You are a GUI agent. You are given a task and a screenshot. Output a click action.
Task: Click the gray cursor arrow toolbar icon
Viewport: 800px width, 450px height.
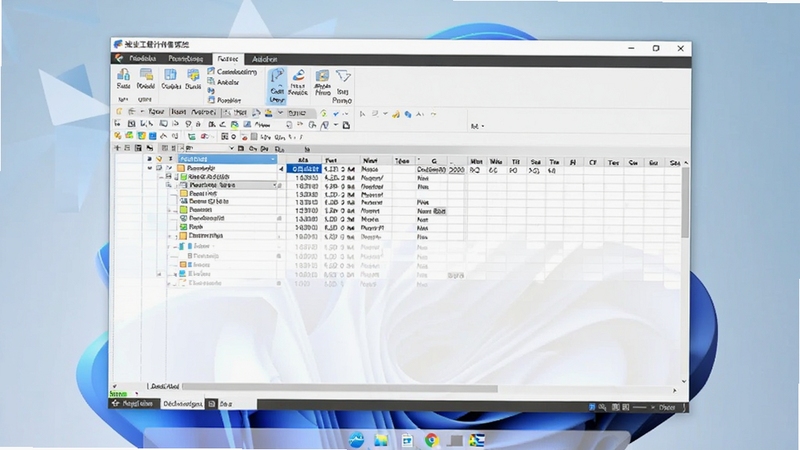coord(362,114)
